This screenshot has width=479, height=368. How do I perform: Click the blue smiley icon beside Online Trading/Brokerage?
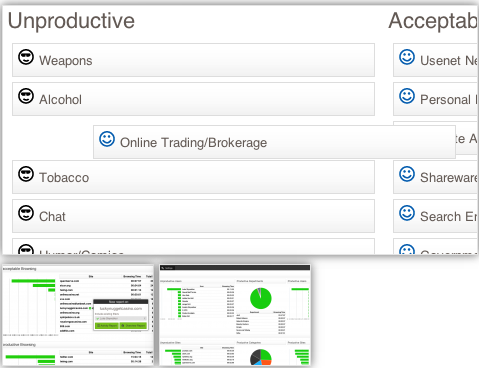107,139
